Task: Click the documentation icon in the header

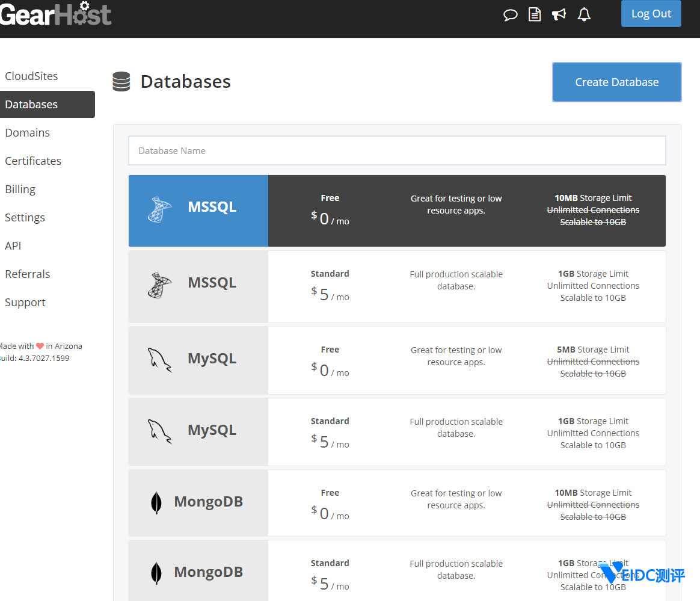Action: point(535,14)
